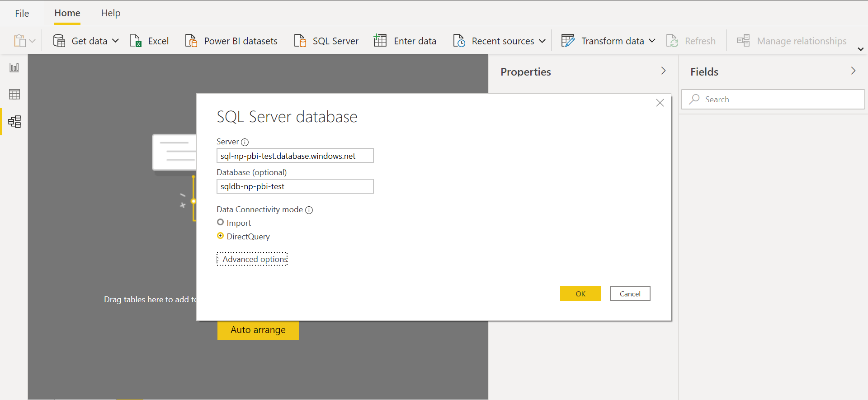The height and width of the screenshot is (400, 868).
Task: Click the Auto arrange button
Action: coord(258,330)
